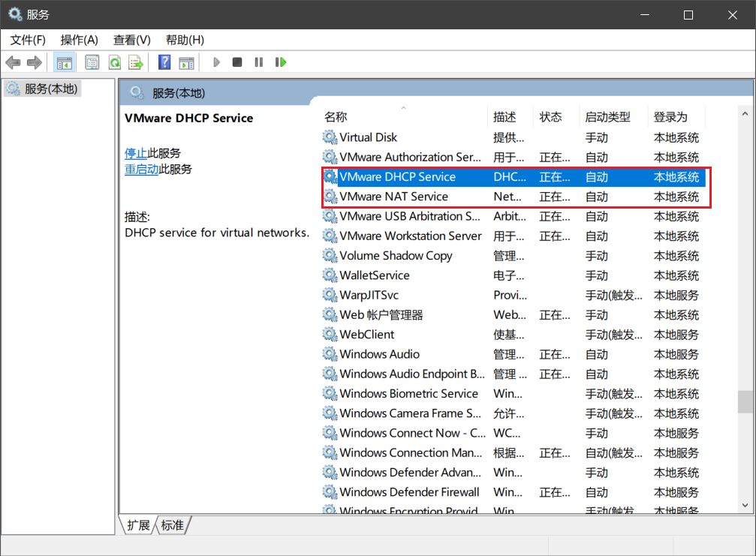The image size is (756, 556).
Task: Switch to the 扩展 tab
Action: pos(138,525)
